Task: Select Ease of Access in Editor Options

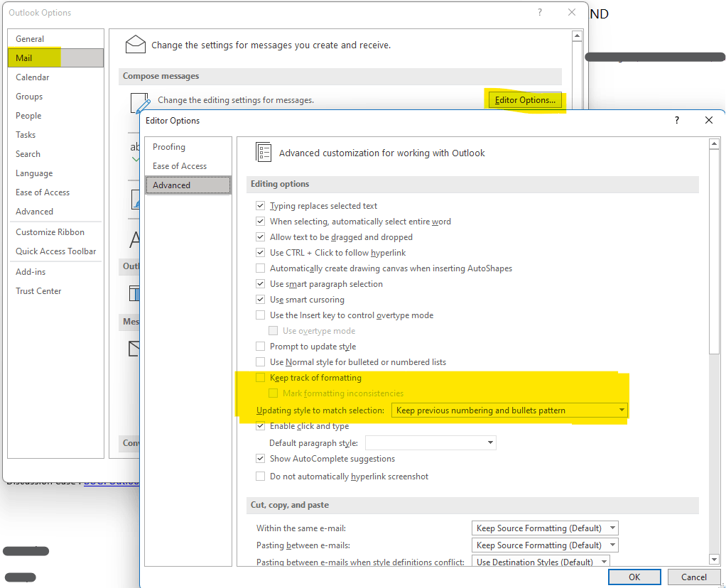Action: (x=188, y=165)
